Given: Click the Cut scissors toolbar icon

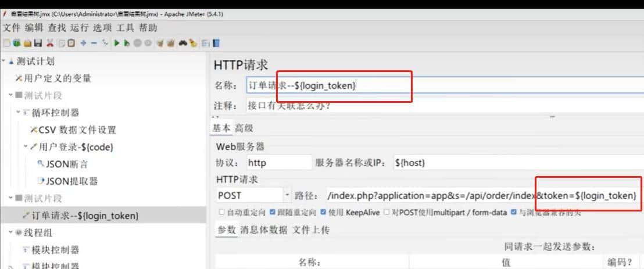Looking at the screenshot, I should [x=49, y=43].
